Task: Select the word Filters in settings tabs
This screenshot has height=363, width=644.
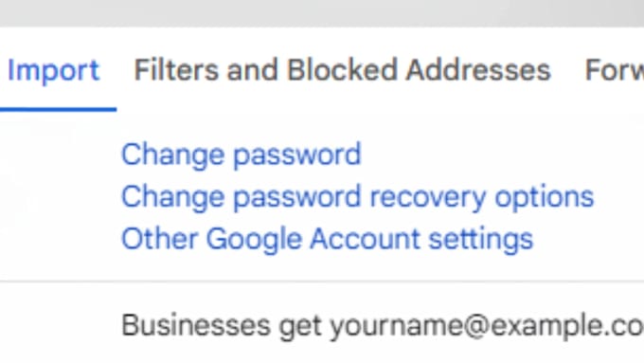Action: click(176, 70)
